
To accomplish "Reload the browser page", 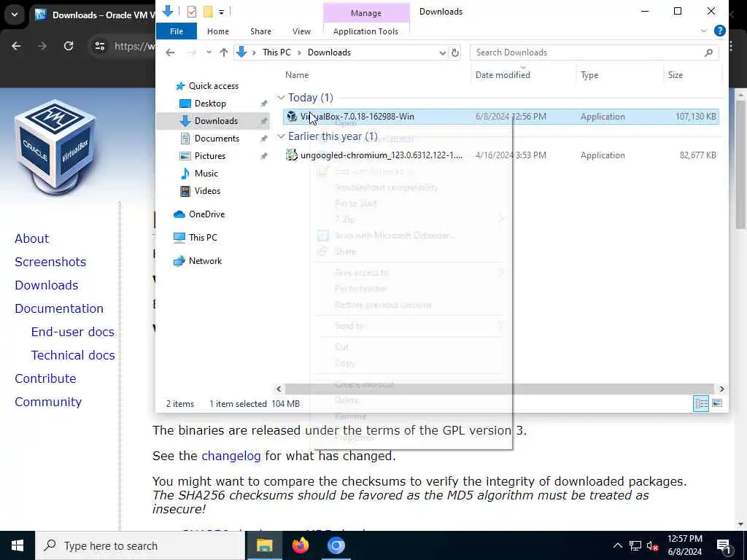I will (69, 46).
